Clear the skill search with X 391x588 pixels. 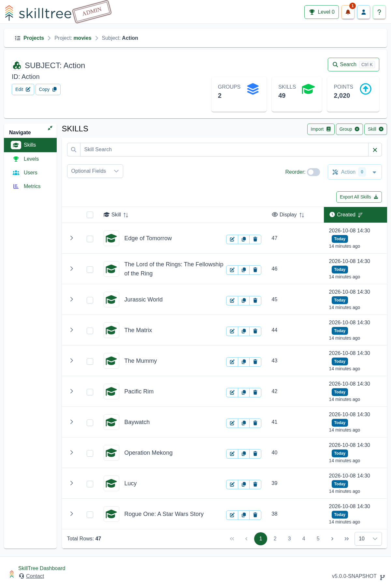pyautogui.click(x=375, y=150)
